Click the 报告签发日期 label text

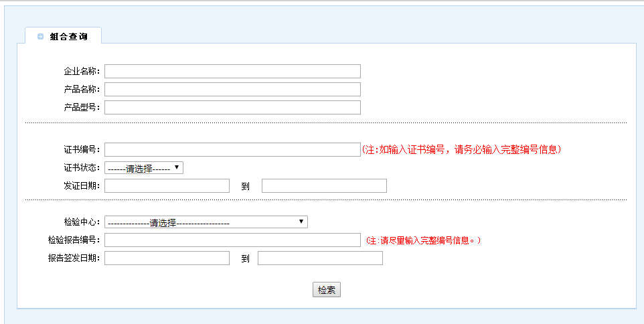74,258
